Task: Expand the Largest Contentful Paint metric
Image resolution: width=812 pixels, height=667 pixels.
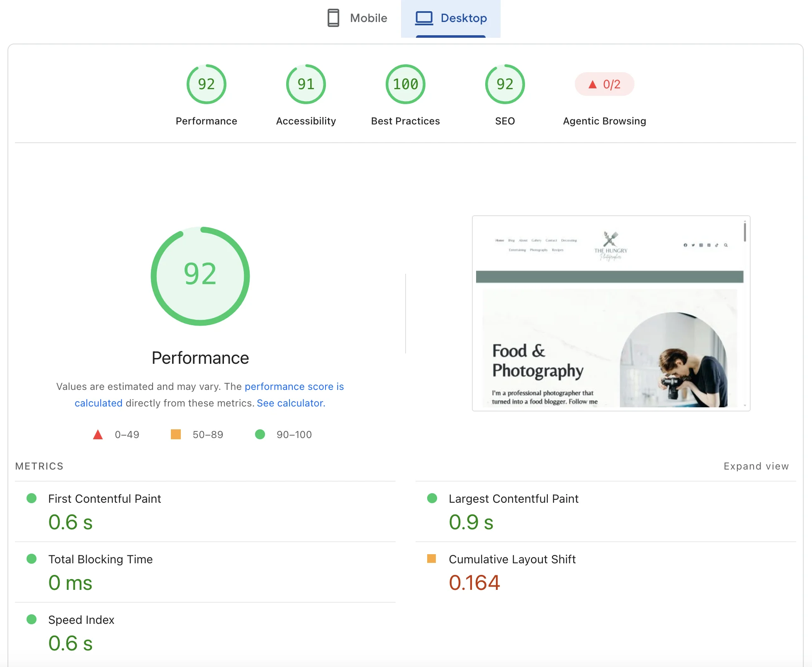Action: tap(606, 511)
